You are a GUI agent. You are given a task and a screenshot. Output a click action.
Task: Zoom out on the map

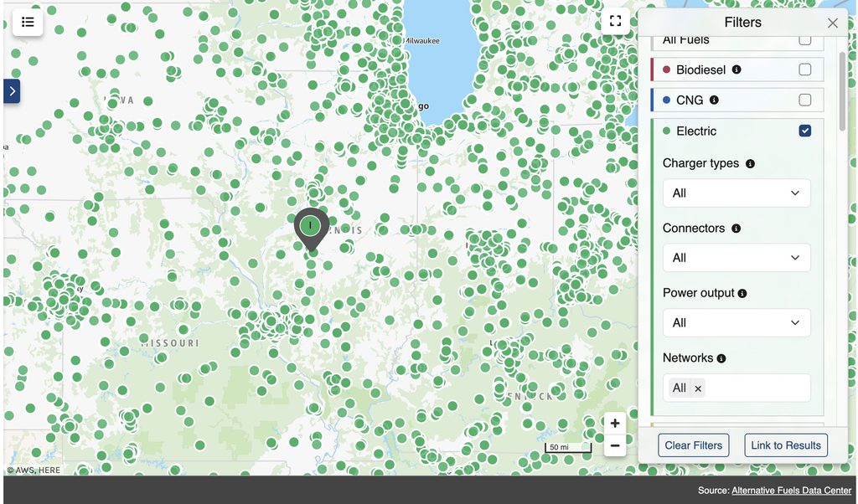[x=615, y=445]
